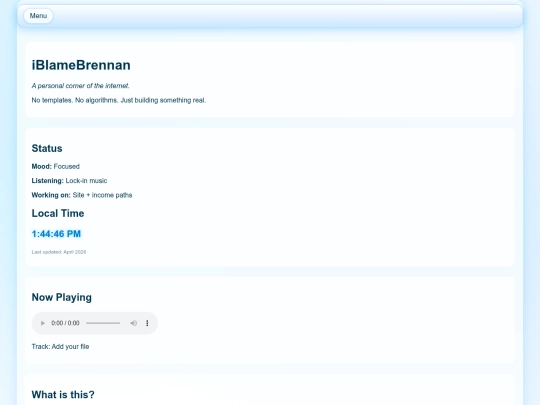The width and height of the screenshot is (540, 405).
Task: Open the Menu button
Action: click(x=38, y=16)
